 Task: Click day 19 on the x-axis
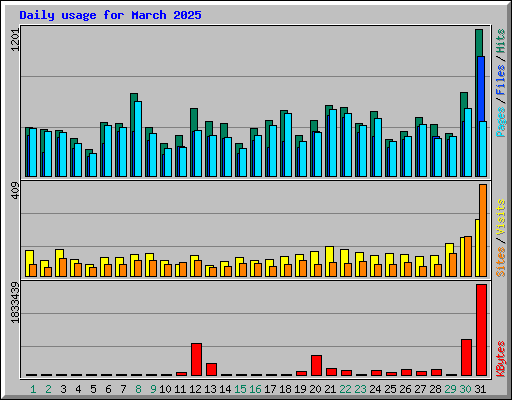coord(300,389)
